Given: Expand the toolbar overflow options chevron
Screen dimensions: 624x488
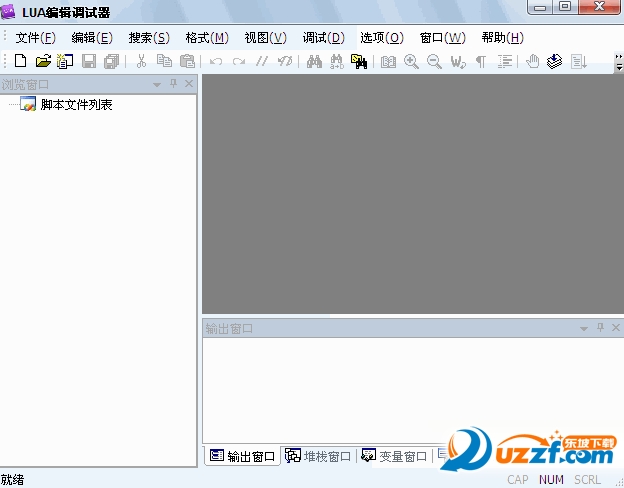Looking at the screenshot, I should (619, 62).
